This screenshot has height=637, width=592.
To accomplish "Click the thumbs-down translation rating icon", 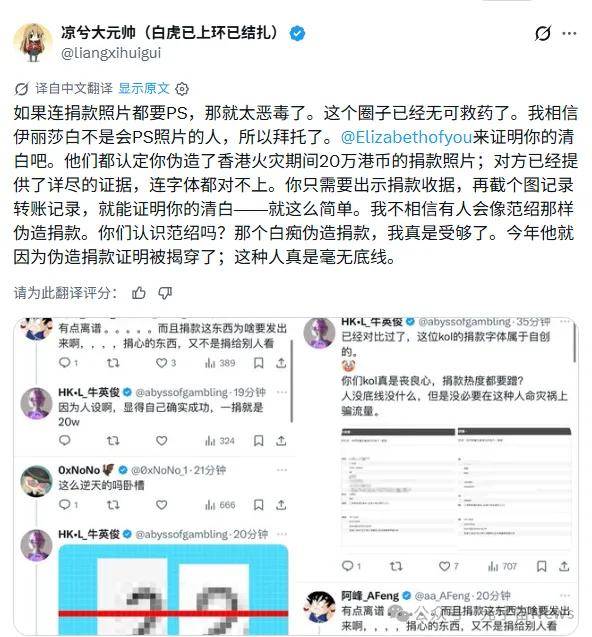I will [x=165, y=292].
